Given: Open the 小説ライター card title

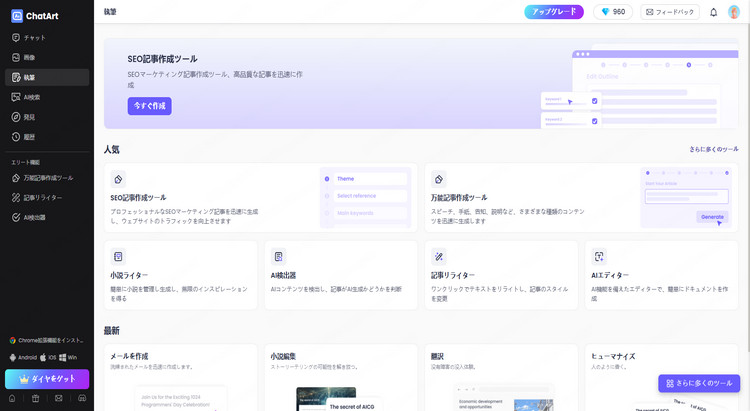Looking at the screenshot, I should pyautogui.click(x=129, y=276).
